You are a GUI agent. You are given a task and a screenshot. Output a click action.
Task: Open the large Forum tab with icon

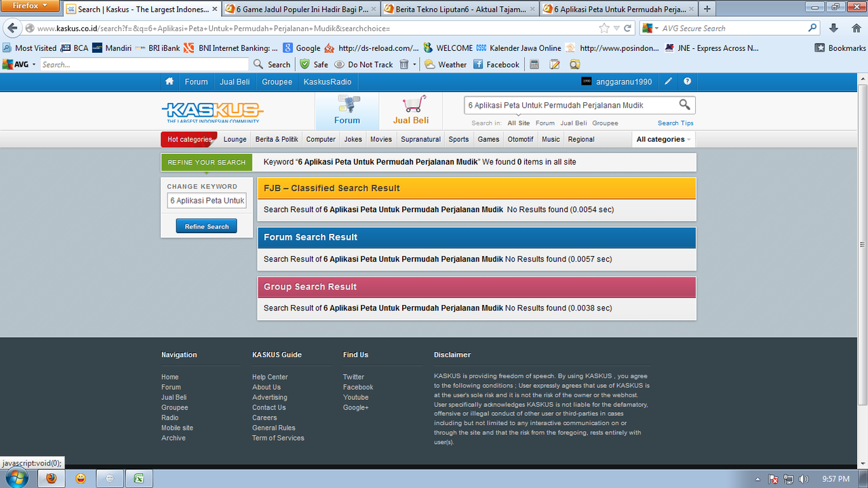tap(347, 110)
